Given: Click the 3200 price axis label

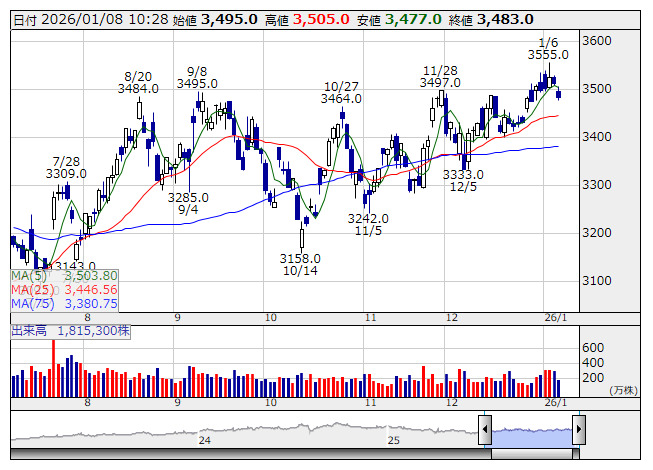Looking at the screenshot, I should pos(597,232).
